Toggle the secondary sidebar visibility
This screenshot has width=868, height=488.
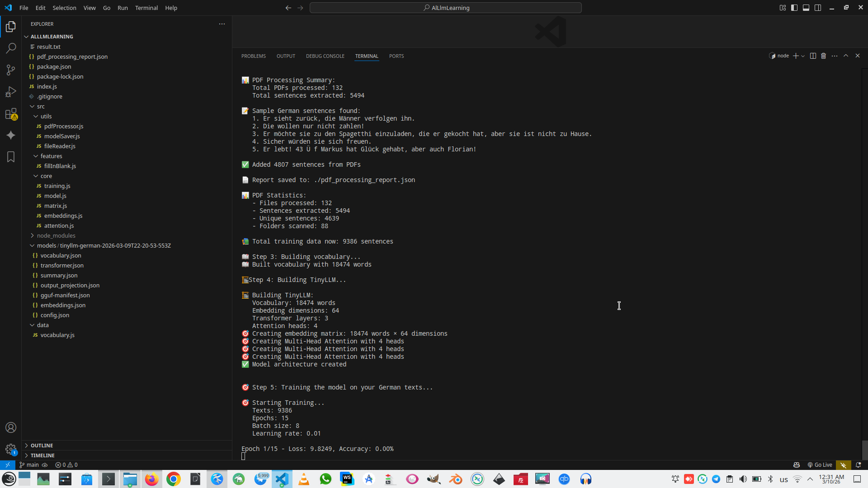coord(818,8)
